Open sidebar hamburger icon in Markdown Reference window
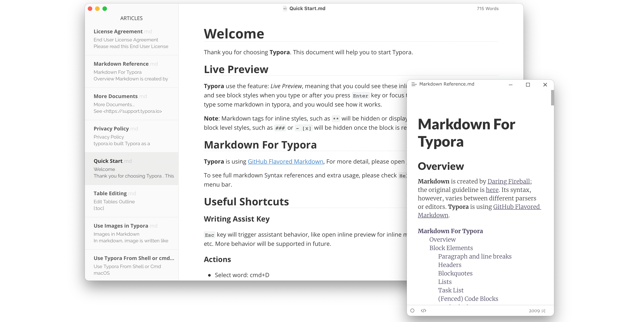This screenshot has height=322, width=644. click(414, 84)
